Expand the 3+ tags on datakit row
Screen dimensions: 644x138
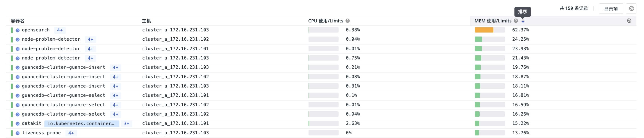pos(126,123)
